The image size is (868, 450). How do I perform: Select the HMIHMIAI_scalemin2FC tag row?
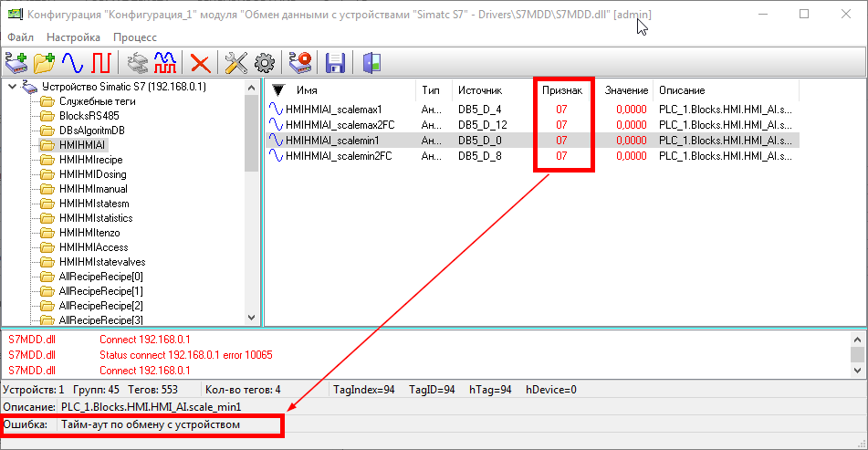coord(339,156)
